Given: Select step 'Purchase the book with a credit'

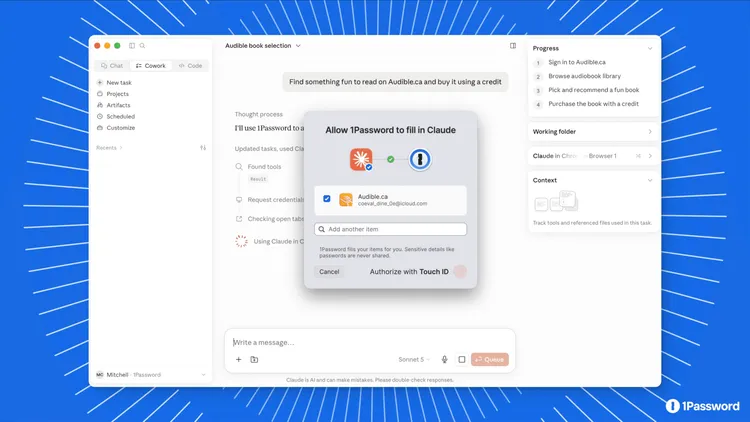Looking at the screenshot, I should pyautogui.click(x=593, y=104).
